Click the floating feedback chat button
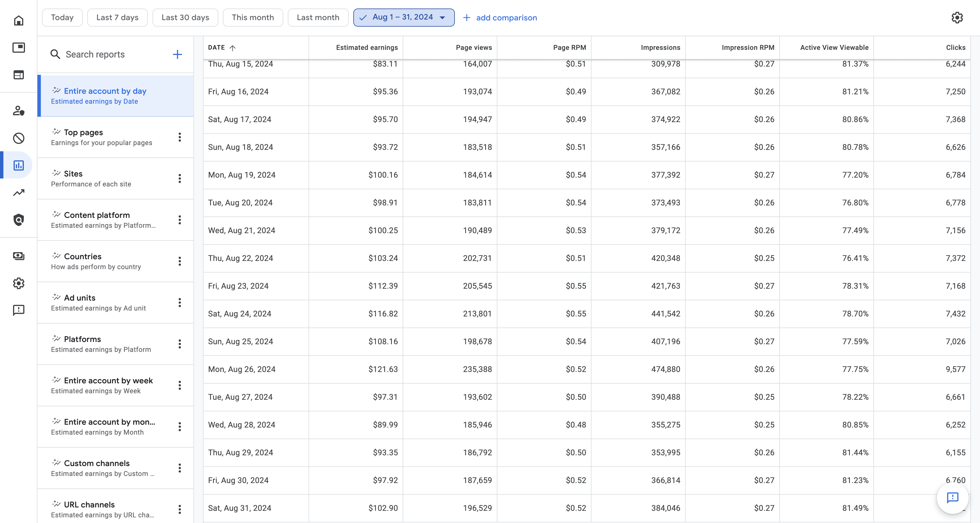 [x=952, y=498]
